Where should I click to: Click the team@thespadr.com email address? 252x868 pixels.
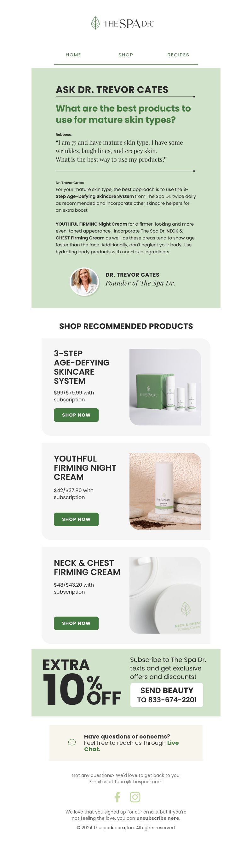click(x=139, y=781)
